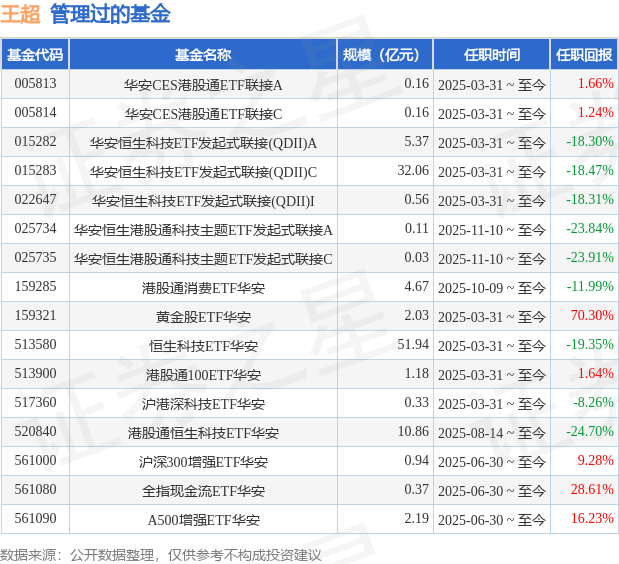Open fund 港股通100ETF华安
The image size is (619, 564).
tap(203, 374)
